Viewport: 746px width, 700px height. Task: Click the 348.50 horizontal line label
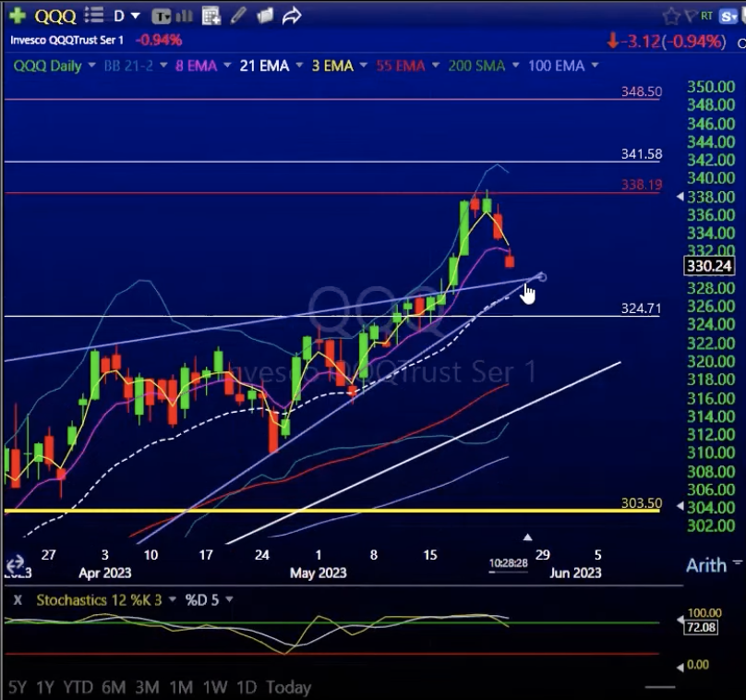pos(642,91)
